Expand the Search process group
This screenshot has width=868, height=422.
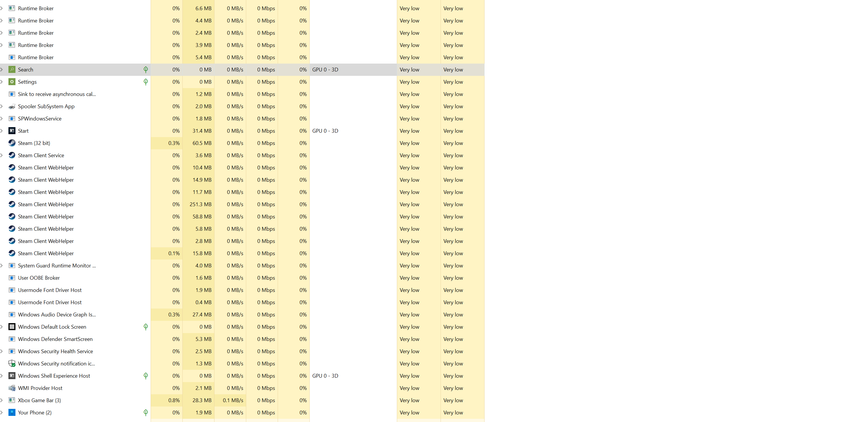2,69
